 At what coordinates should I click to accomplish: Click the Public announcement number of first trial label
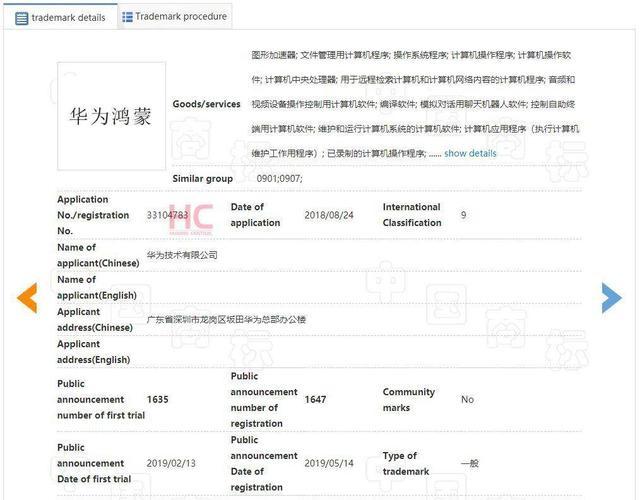coord(101,400)
